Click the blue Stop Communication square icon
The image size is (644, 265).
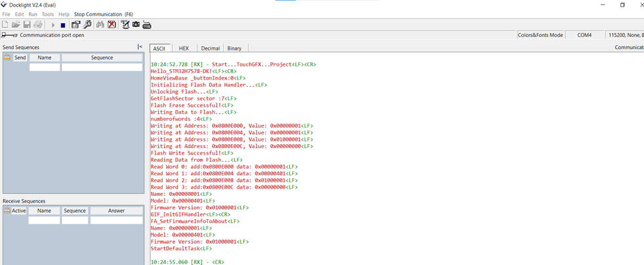coord(63,25)
